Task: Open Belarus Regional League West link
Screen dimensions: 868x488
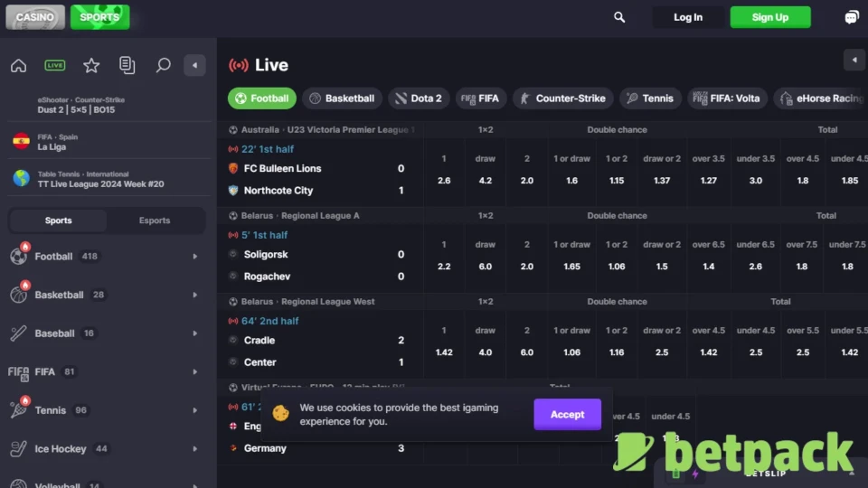Action: [307, 302]
